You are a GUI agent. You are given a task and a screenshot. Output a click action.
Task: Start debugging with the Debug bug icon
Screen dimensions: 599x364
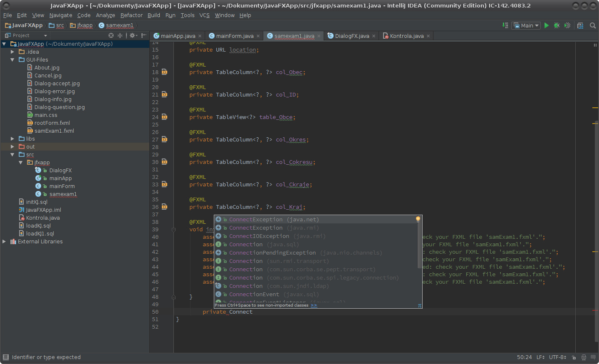pyautogui.click(x=557, y=25)
